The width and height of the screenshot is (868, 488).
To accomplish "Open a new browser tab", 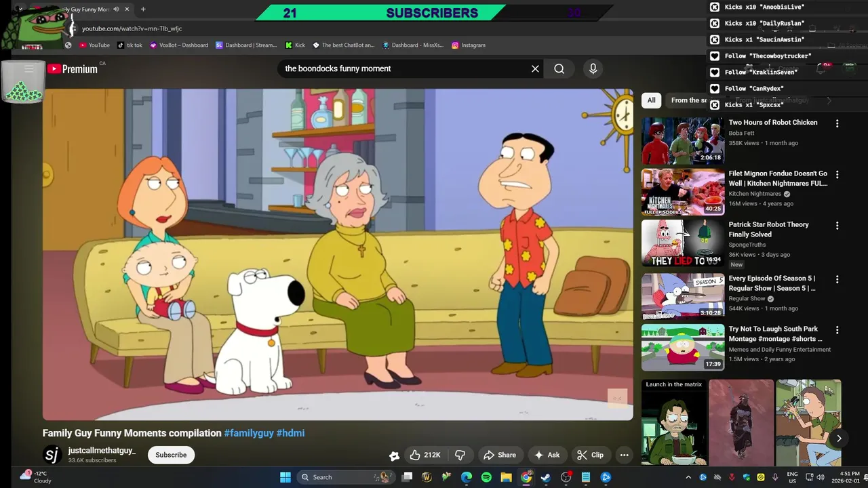I will coord(143,9).
